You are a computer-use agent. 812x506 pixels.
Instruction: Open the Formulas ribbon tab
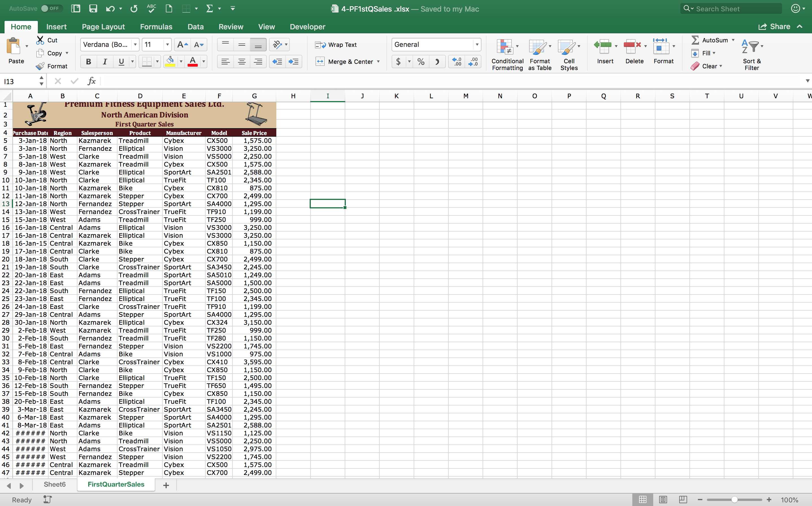[x=156, y=27]
